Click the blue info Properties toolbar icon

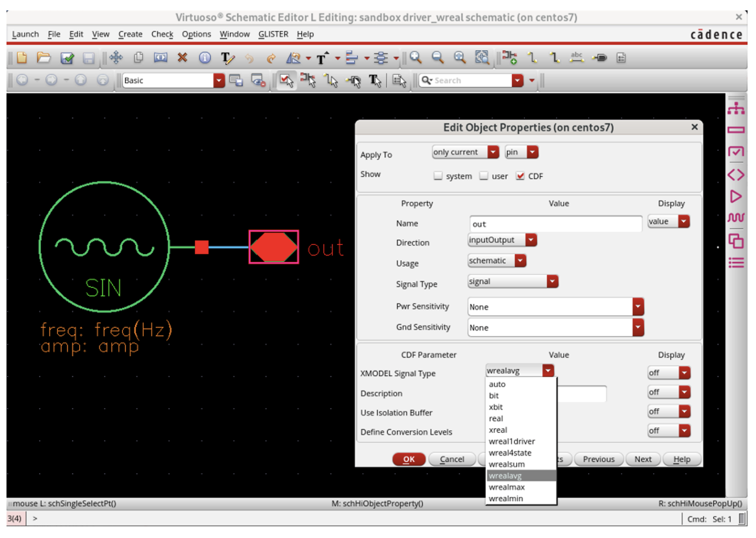(x=205, y=58)
